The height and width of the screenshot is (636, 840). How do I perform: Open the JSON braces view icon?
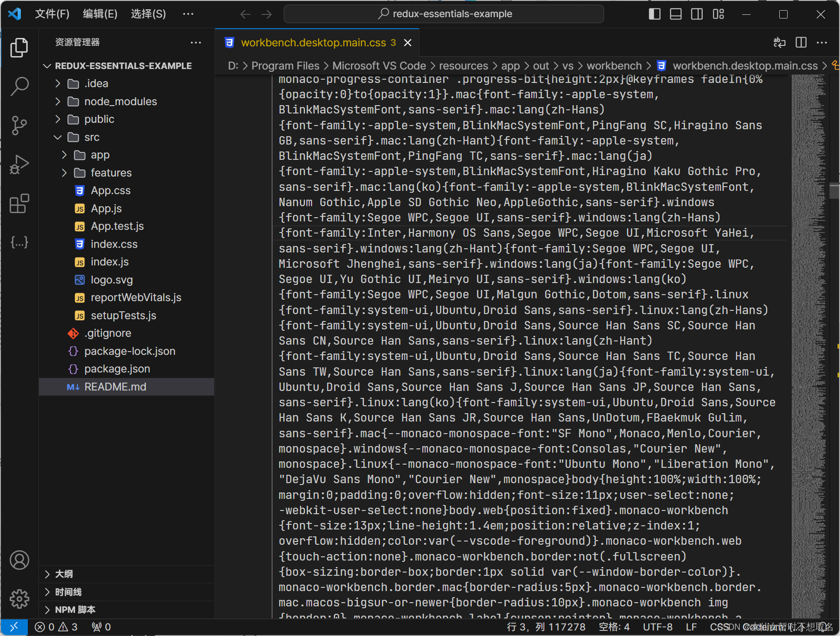(19, 242)
